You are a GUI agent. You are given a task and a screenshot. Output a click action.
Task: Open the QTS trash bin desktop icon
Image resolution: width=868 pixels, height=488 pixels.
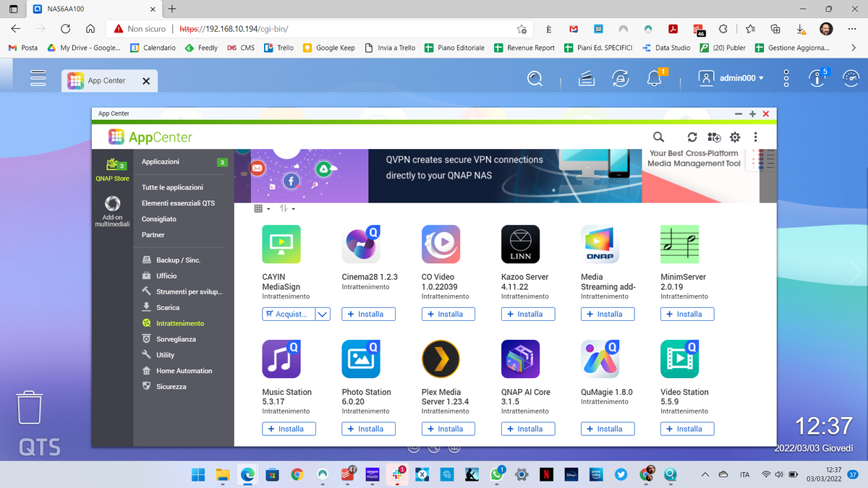(x=30, y=407)
